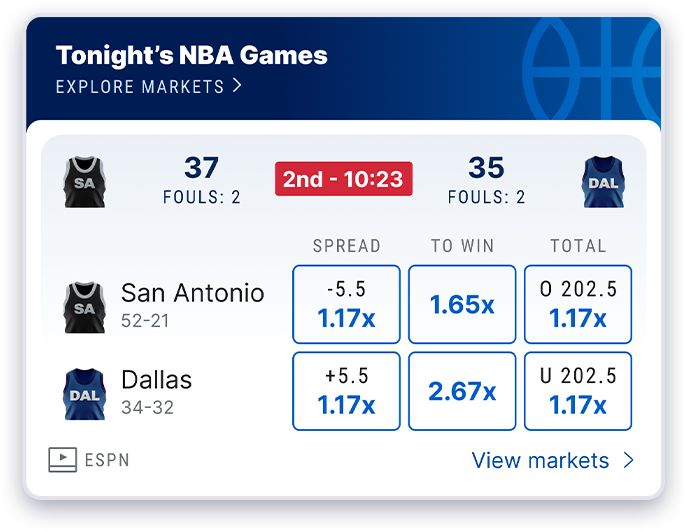Pick San Antonio to win at 1.65x

coord(462,304)
